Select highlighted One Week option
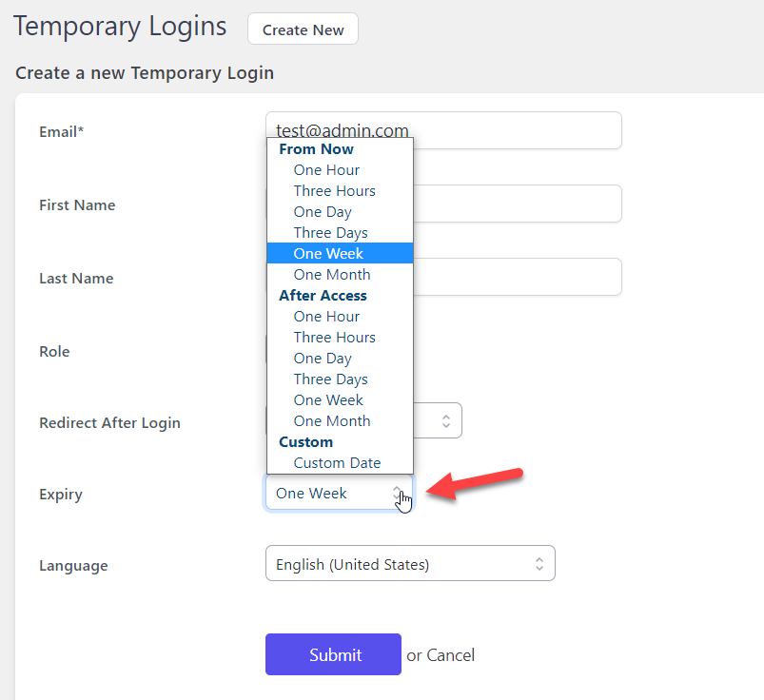This screenshot has width=764, height=700. pos(340,253)
